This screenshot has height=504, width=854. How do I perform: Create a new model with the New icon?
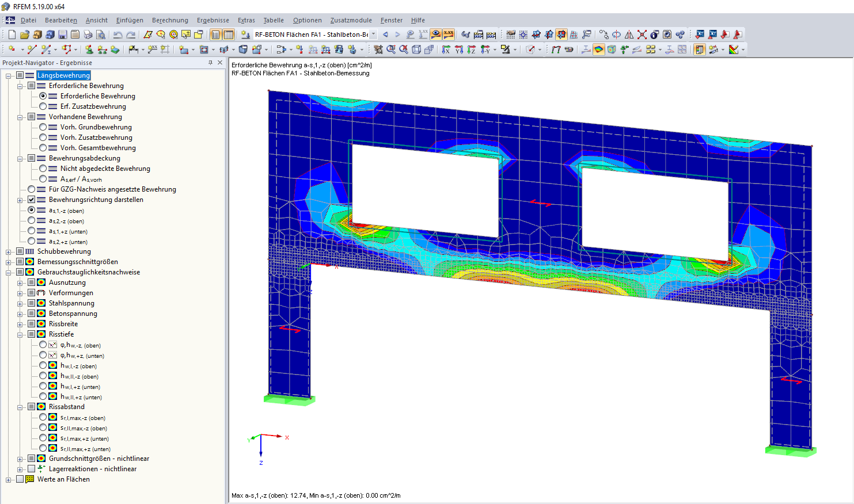[x=12, y=35]
